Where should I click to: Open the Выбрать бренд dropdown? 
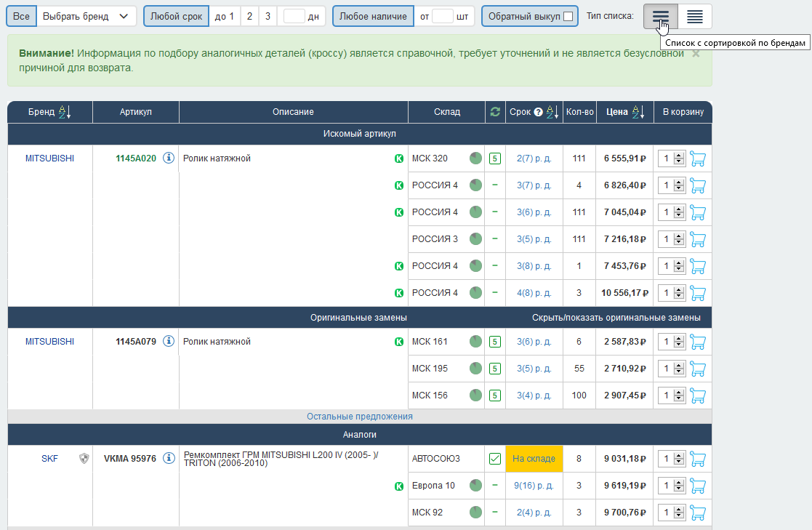point(87,16)
